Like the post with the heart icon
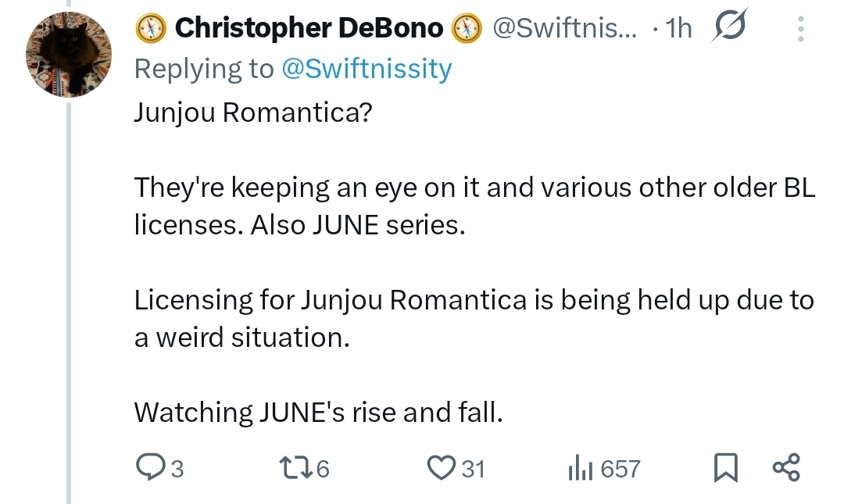This screenshot has width=844, height=504. pos(442,467)
